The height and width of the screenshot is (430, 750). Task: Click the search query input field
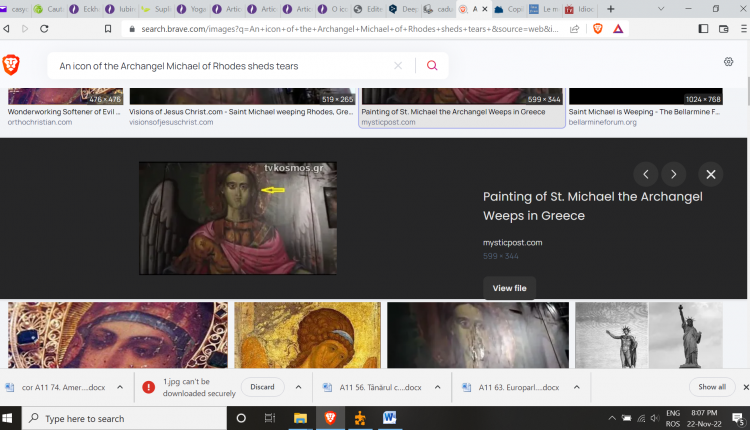pos(220,66)
